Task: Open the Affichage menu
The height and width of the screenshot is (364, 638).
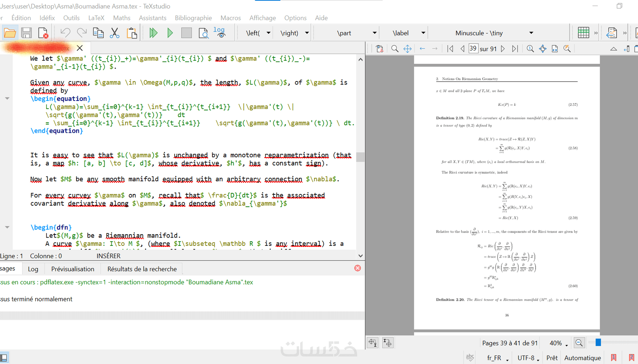Action: tap(262, 18)
